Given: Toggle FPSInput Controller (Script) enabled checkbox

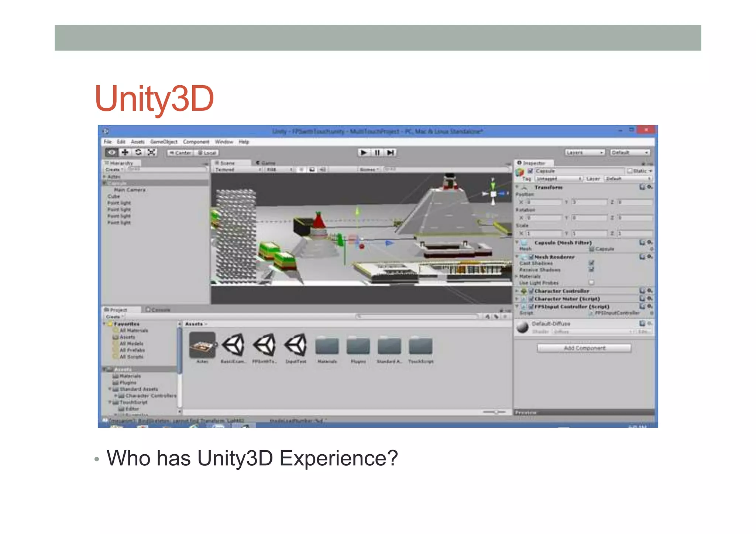Looking at the screenshot, I should coord(531,307).
